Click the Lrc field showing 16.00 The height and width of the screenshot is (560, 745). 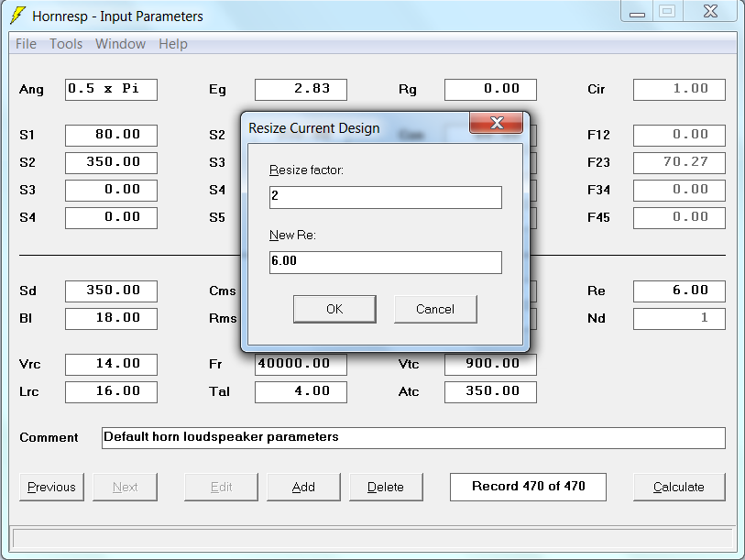(x=111, y=392)
